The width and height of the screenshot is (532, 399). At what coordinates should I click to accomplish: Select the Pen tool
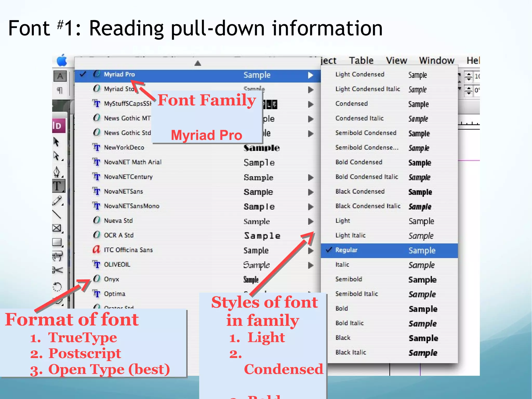(x=57, y=172)
